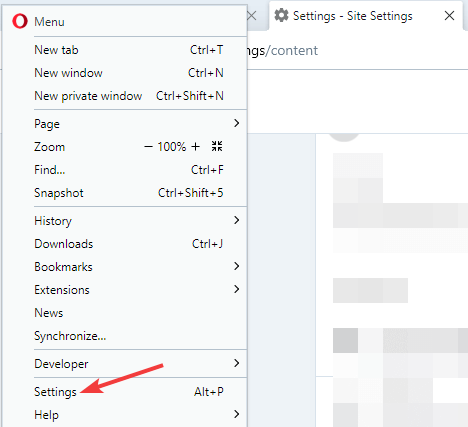Viewport: 468px width, 427px height.
Task: Click the zoom out minus icon
Action: pyautogui.click(x=148, y=146)
